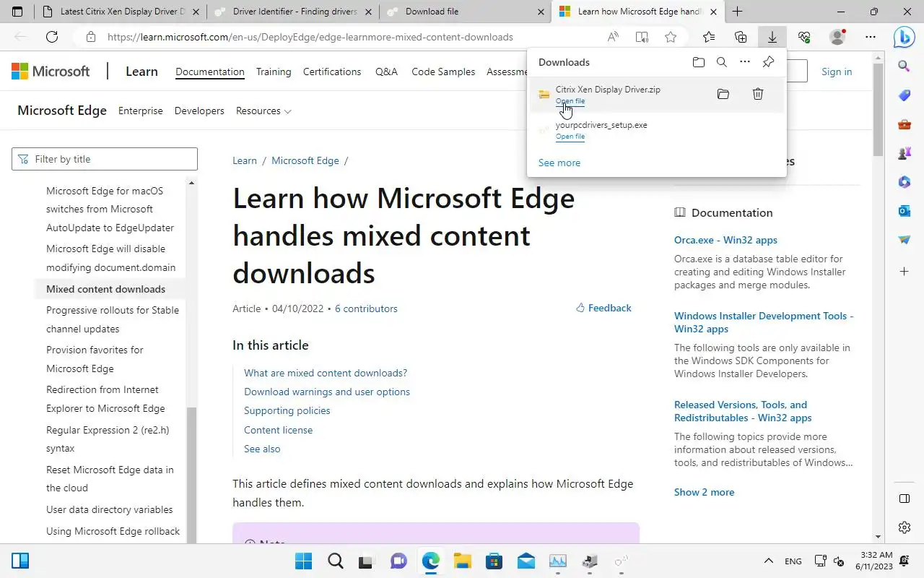Open Edge Settings and more menu

point(871,37)
